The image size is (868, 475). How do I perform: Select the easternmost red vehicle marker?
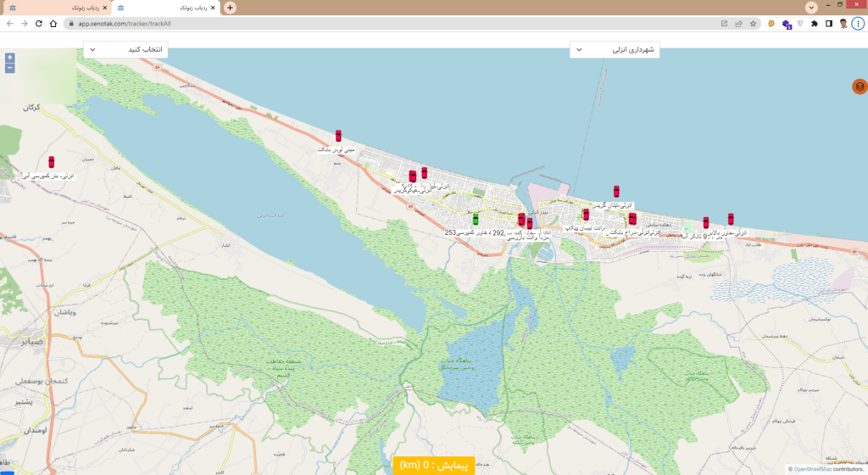tap(731, 219)
